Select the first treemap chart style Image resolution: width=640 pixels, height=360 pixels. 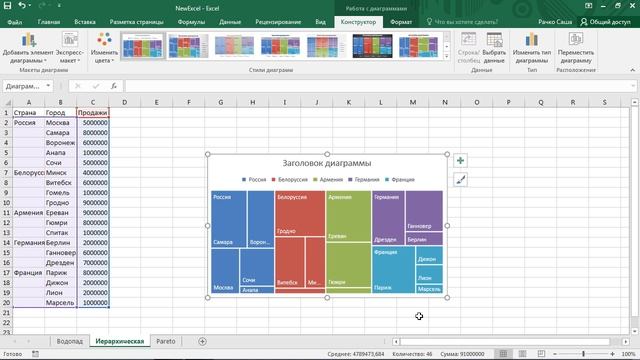coord(142,46)
